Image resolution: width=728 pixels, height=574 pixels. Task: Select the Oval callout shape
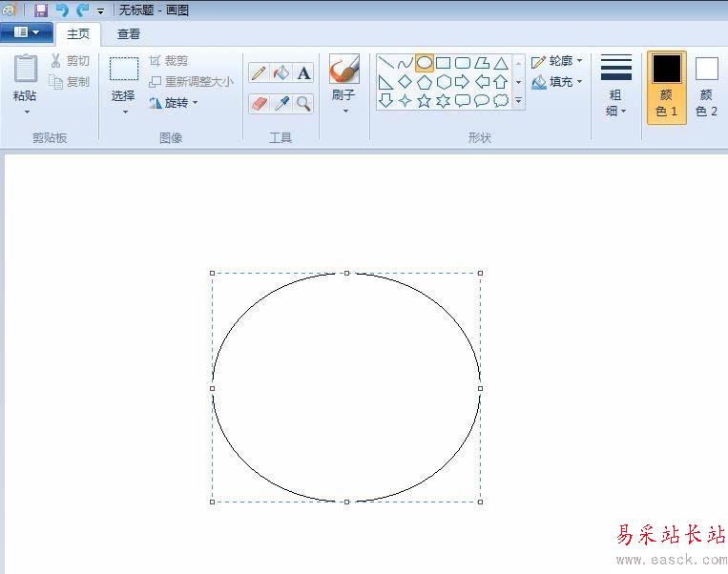[x=482, y=101]
